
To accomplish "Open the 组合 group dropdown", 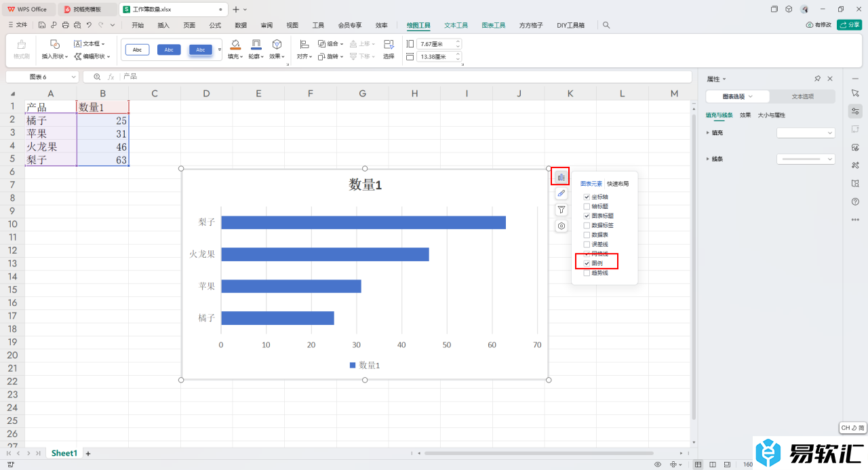I will click(331, 43).
